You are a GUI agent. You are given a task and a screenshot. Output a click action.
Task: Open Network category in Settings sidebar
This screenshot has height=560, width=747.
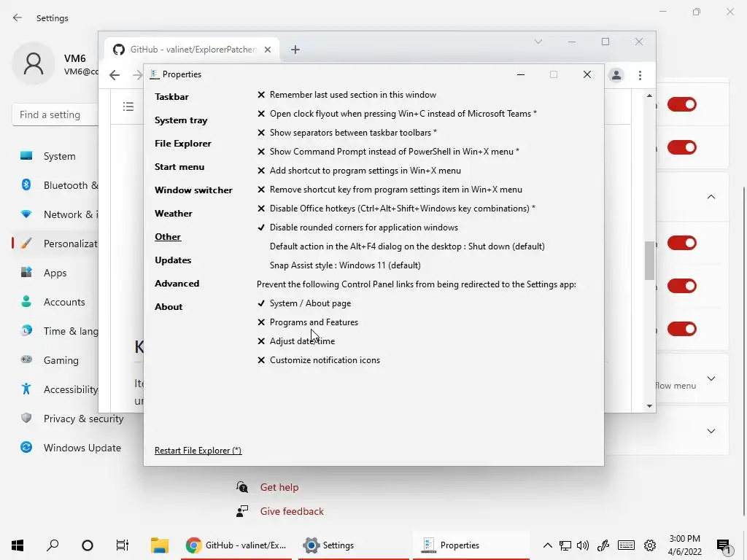[x=59, y=214]
